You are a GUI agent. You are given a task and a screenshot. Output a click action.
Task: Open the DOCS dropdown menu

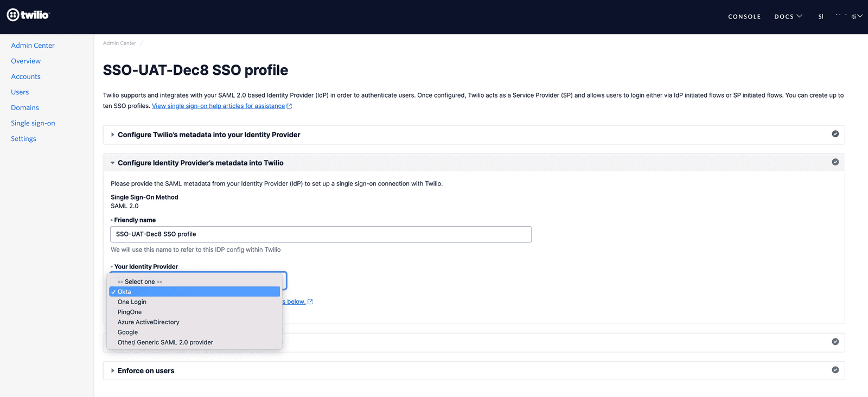coord(788,16)
